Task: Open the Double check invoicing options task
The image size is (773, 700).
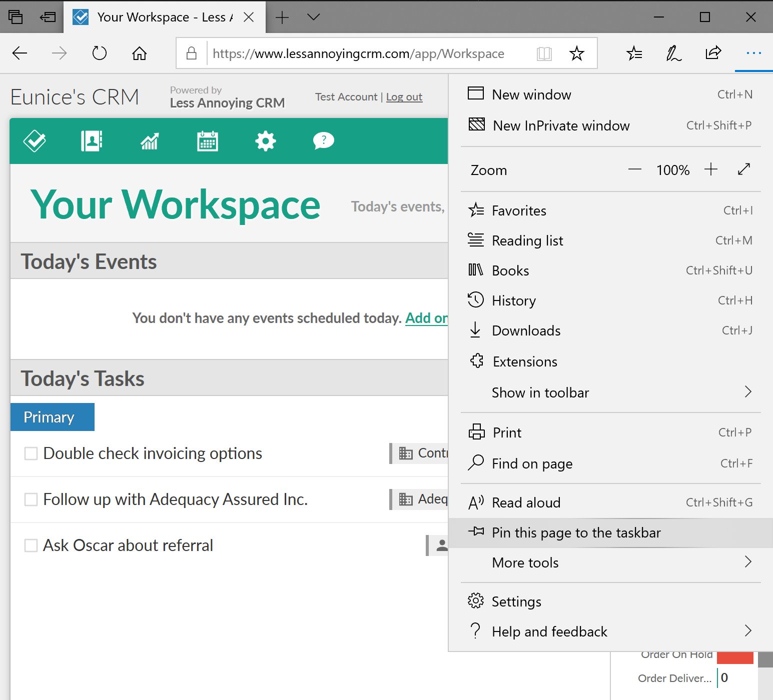Action: coord(153,453)
